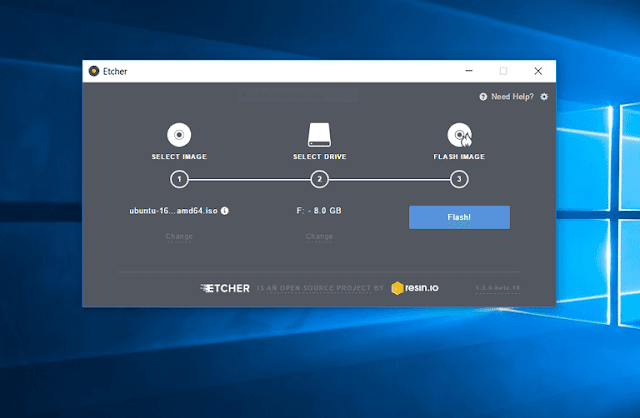
Task: Click the Etcher title bar app icon
Action: click(94, 71)
